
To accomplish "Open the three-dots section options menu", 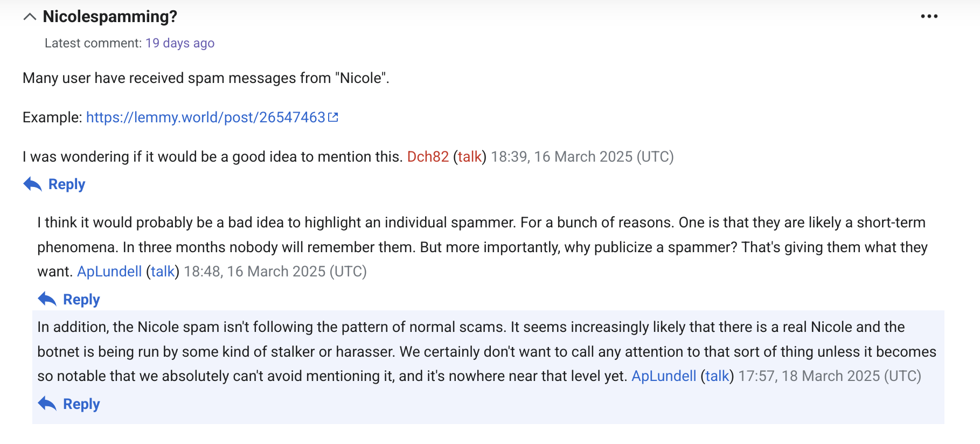I will point(929,17).
